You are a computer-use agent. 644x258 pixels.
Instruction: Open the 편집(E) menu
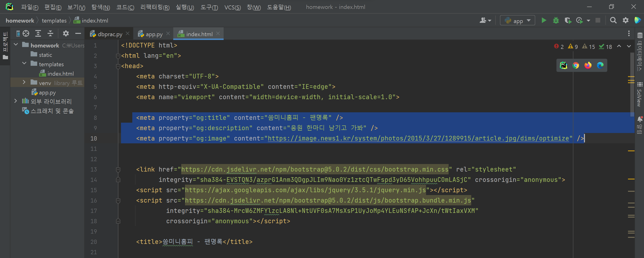[53, 7]
